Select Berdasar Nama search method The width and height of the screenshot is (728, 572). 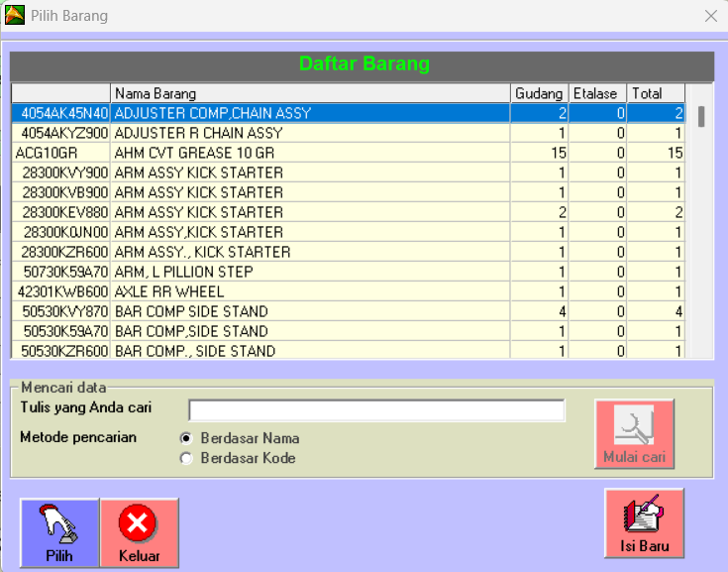(185, 438)
